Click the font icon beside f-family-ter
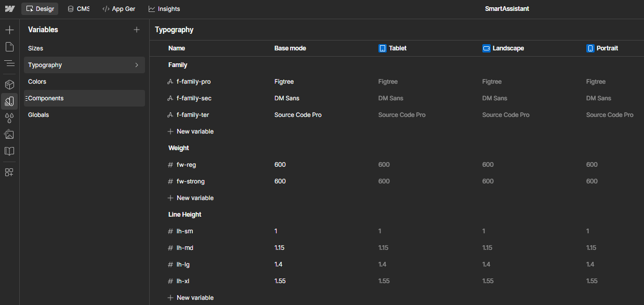The width and height of the screenshot is (644, 305). click(170, 115)
